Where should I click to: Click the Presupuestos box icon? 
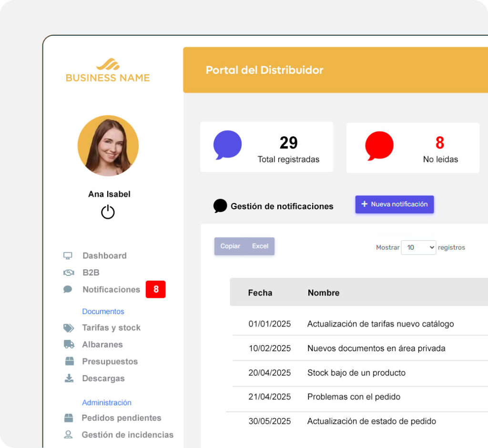[x=70, y=361]
